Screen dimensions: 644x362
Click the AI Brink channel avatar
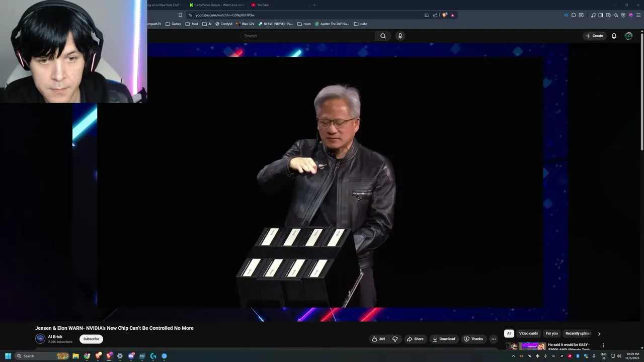point(40,339)
